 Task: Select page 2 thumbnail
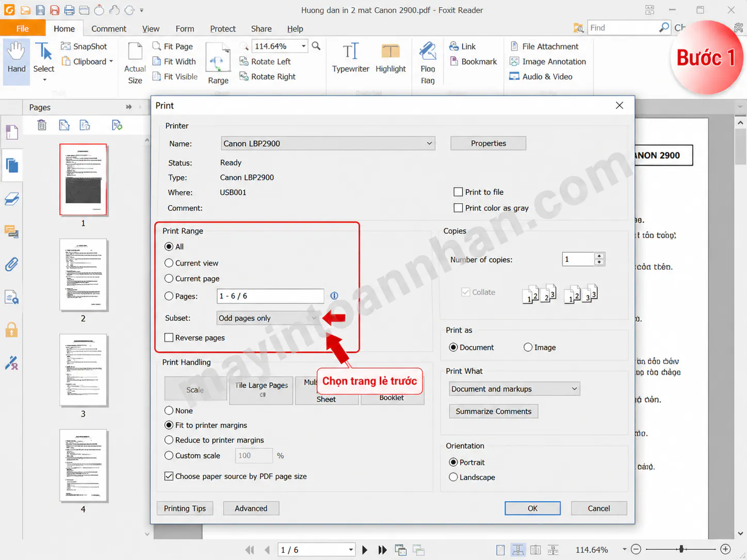point(83,275)
